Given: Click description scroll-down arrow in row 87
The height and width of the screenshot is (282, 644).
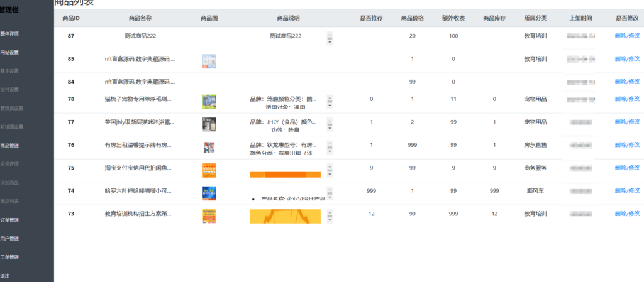Looking at the screenshot, I should [x=330, y=42].
